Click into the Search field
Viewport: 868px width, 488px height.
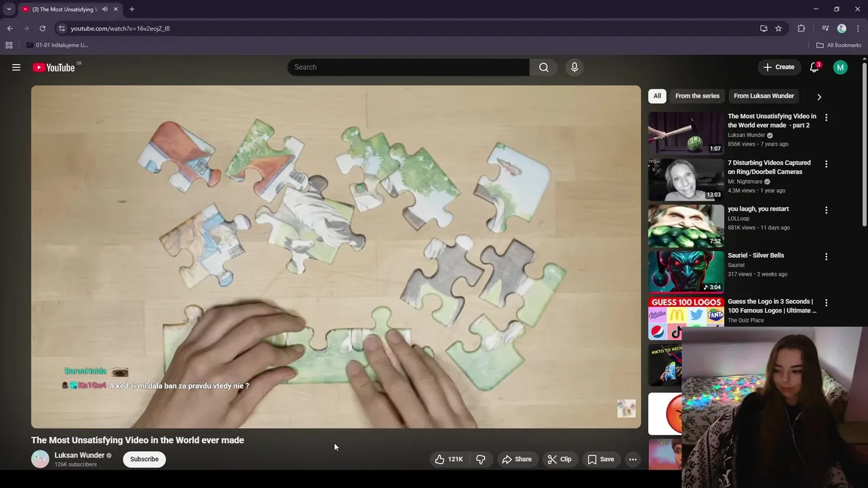408,67
